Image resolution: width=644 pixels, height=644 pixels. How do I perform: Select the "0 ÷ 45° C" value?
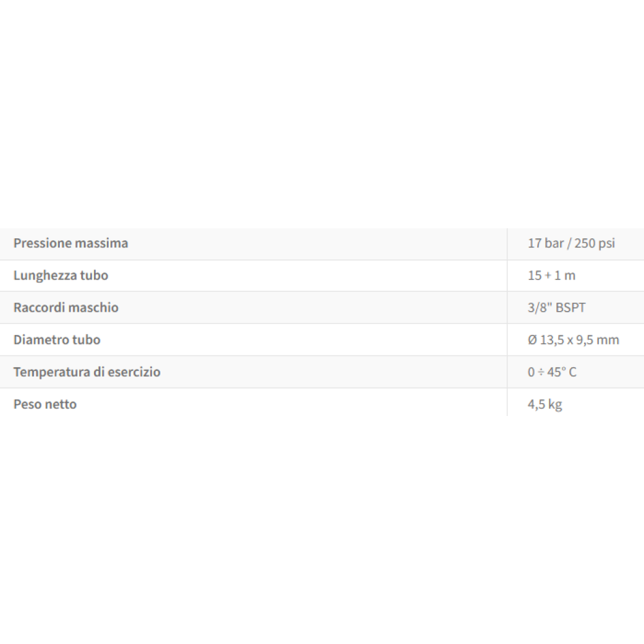[x=552, y=372]
